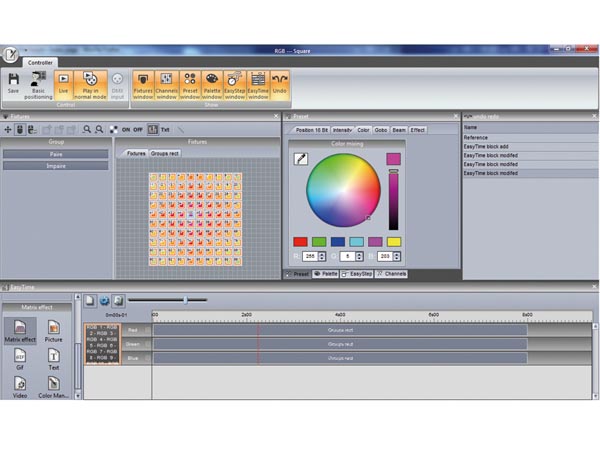Click the ON button in Fixtures toolbar
600x450 pixels.
coord(126,130)
